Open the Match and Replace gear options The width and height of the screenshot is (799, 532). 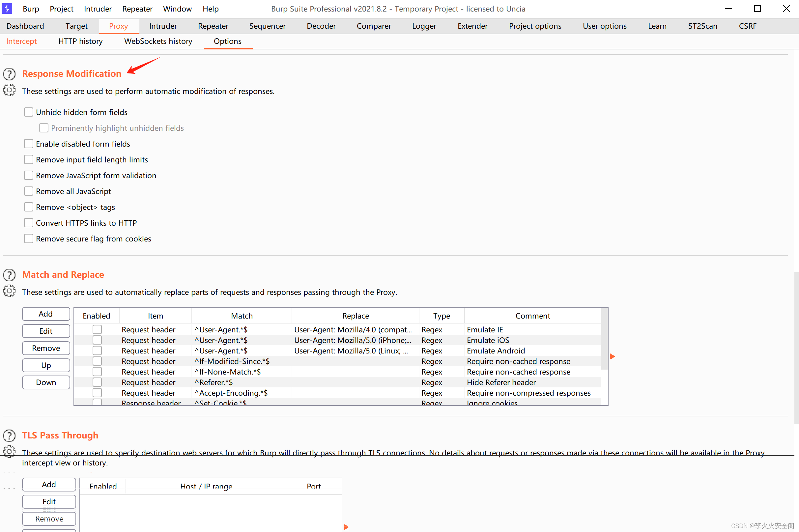click(9, 291)
